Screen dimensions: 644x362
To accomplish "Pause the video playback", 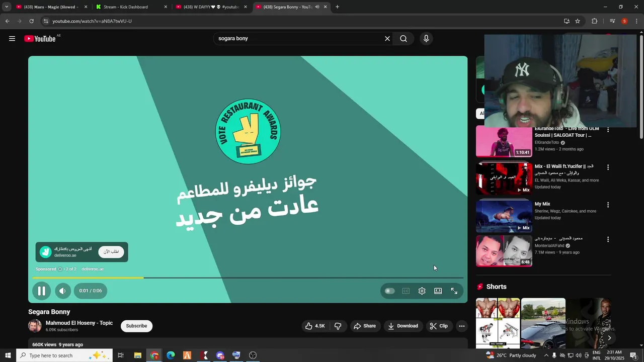I will coord(42,291).
